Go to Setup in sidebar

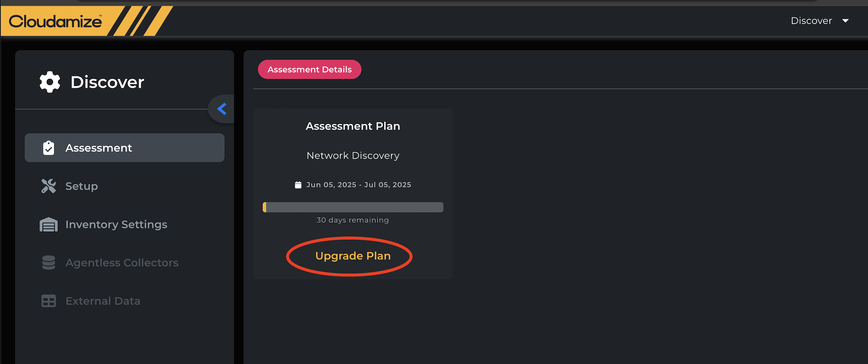(82, 186)
